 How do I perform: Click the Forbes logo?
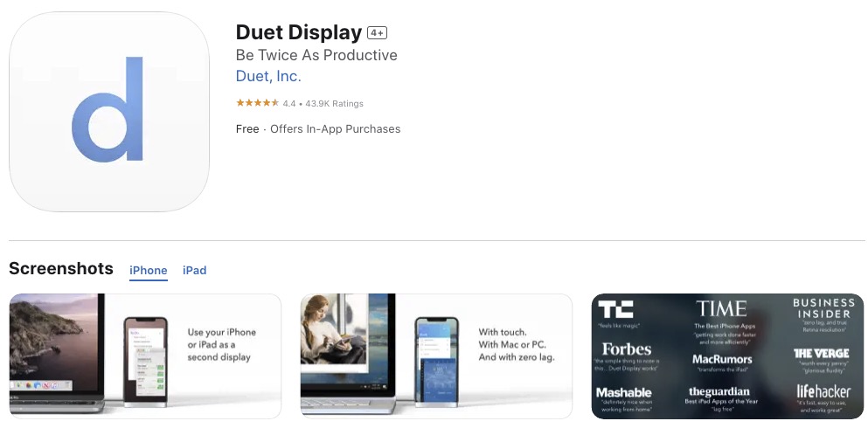tap(626, 349)
